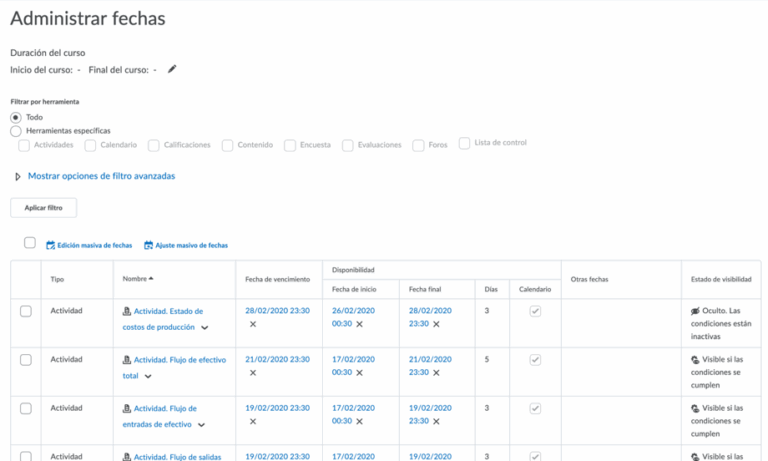Click assignment icon beside Flujo de entradas de efectivo
Screen dimensions: 768x461
127,408
